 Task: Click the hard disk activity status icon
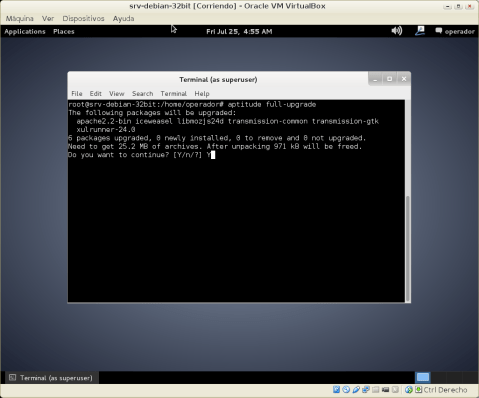point(336,389)
